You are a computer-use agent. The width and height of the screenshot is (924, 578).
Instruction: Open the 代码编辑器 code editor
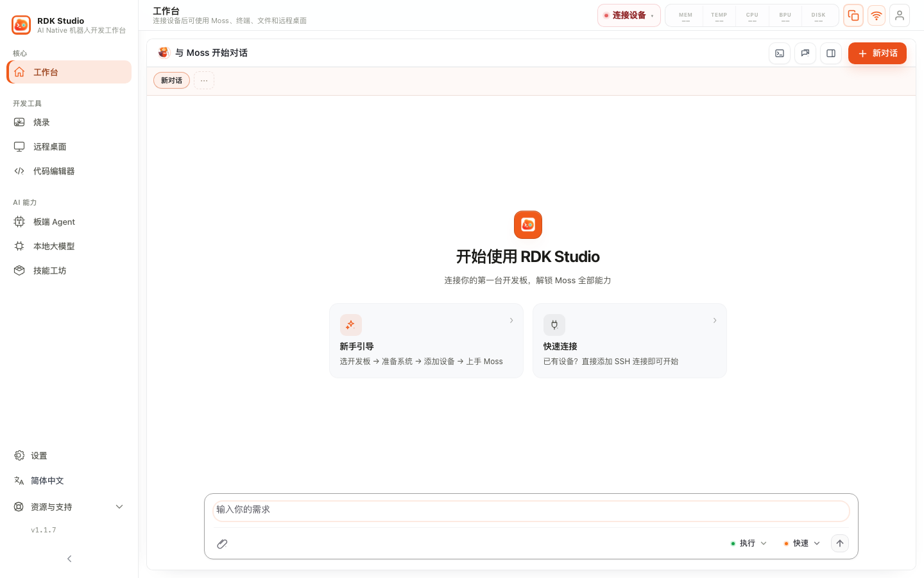coord(69,171)
